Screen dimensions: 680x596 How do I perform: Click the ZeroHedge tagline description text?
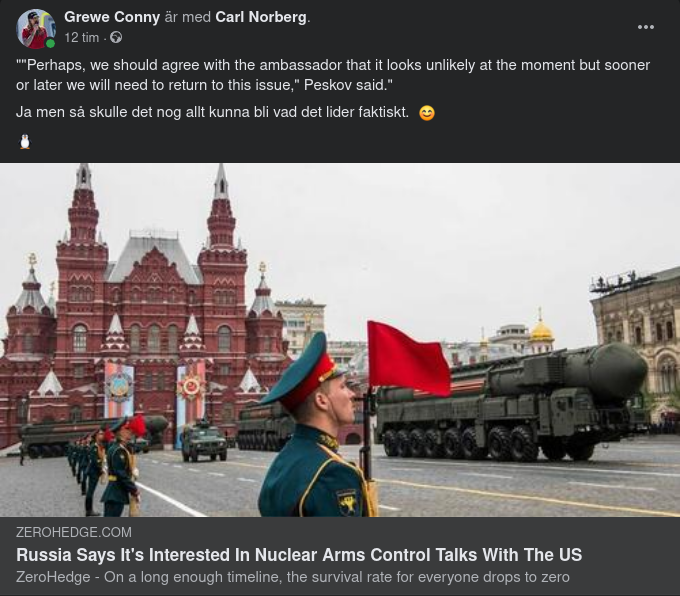pyautogui.click(x=293, y=577)
